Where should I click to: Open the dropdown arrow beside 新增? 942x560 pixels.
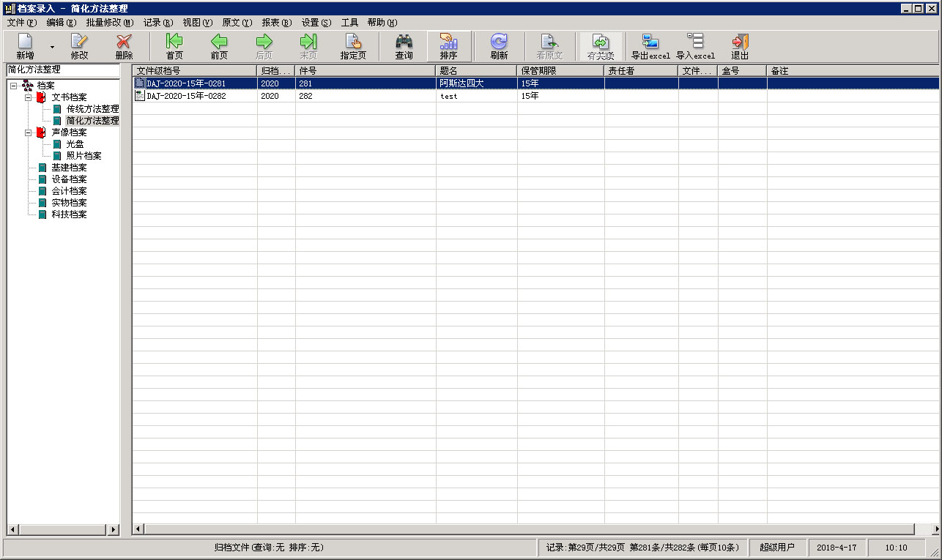52,47
